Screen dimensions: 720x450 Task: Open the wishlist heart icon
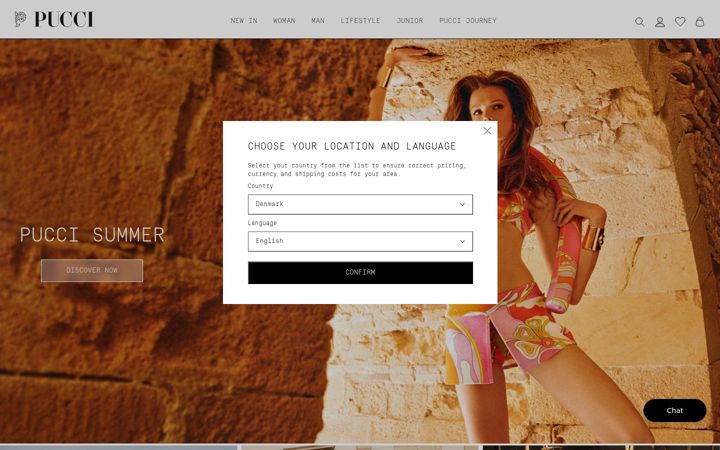680,21
